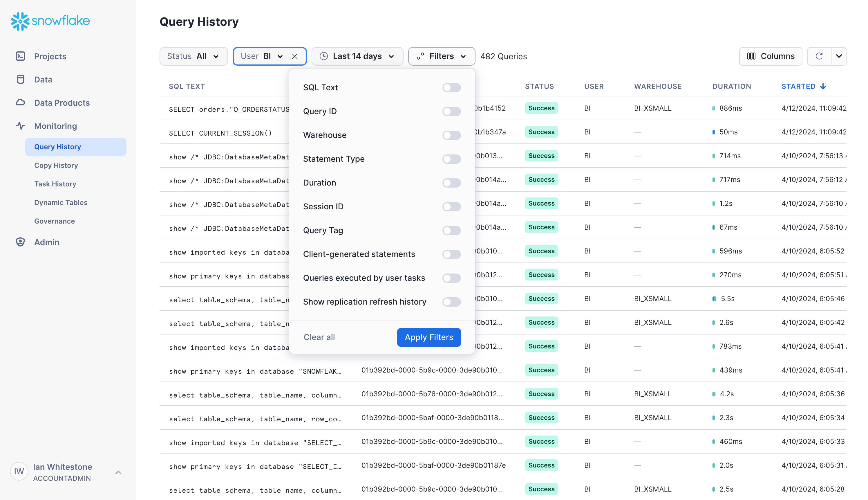The width and height of the screenshot is (868, 500).
Task: Remove the BI user filter
Action: [x=295, y=56]
